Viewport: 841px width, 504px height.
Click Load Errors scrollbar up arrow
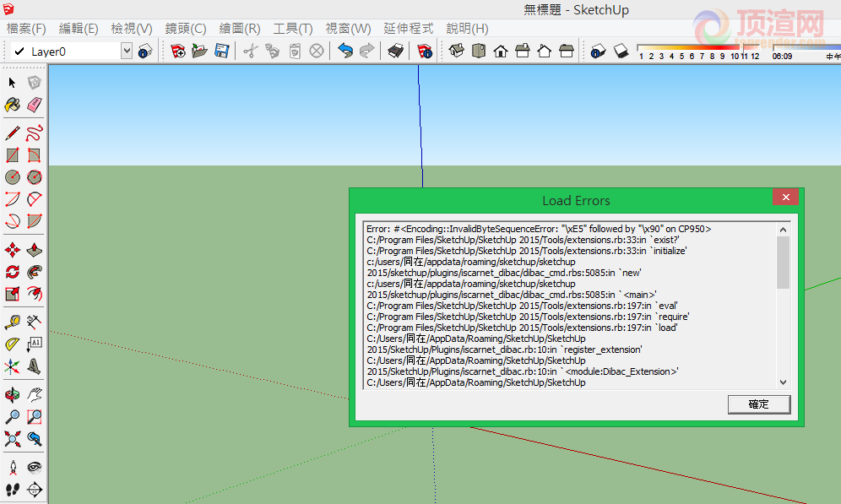[783, 230]
